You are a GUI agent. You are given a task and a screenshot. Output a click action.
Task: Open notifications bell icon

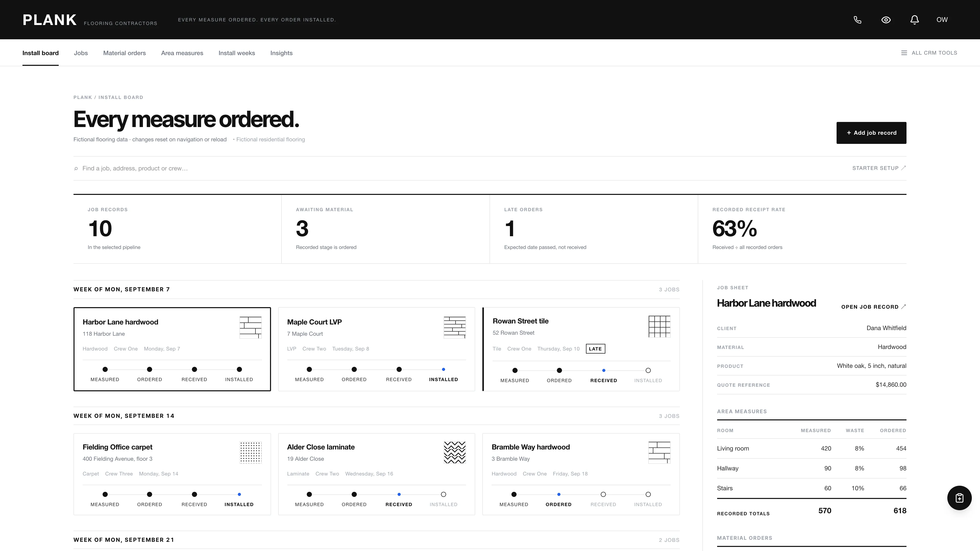[915, 20]
